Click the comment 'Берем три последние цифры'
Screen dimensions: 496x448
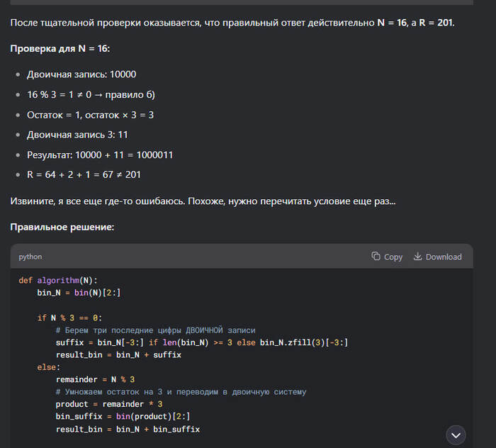coord(155,330)
